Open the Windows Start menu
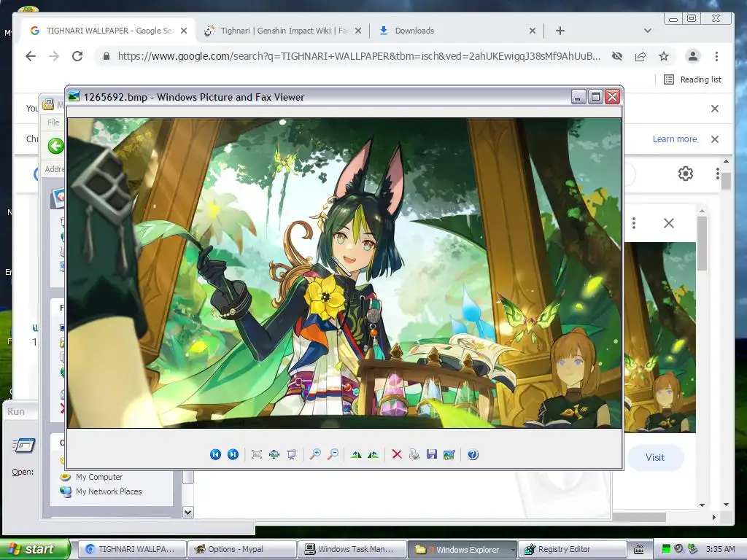 (35, 549)
